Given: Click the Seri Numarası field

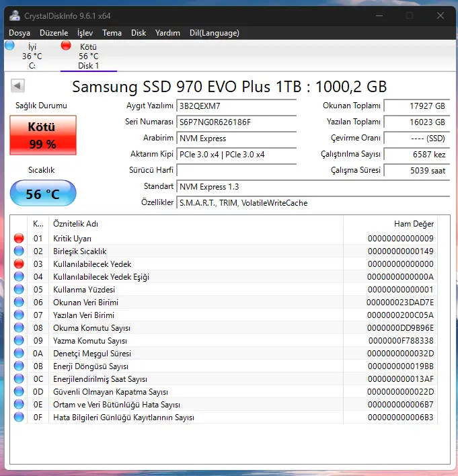Looking at the screenshot, I should 236,122.
